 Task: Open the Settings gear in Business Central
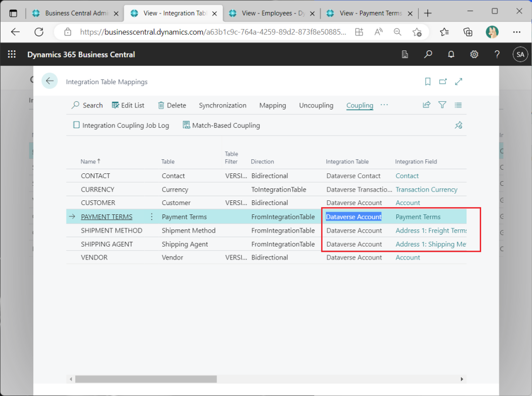pyautogui.click(x=474, y=54)
